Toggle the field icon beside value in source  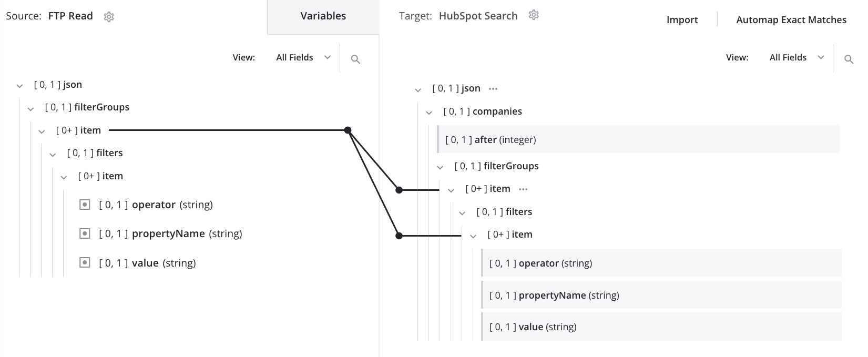tap(84, 262)
